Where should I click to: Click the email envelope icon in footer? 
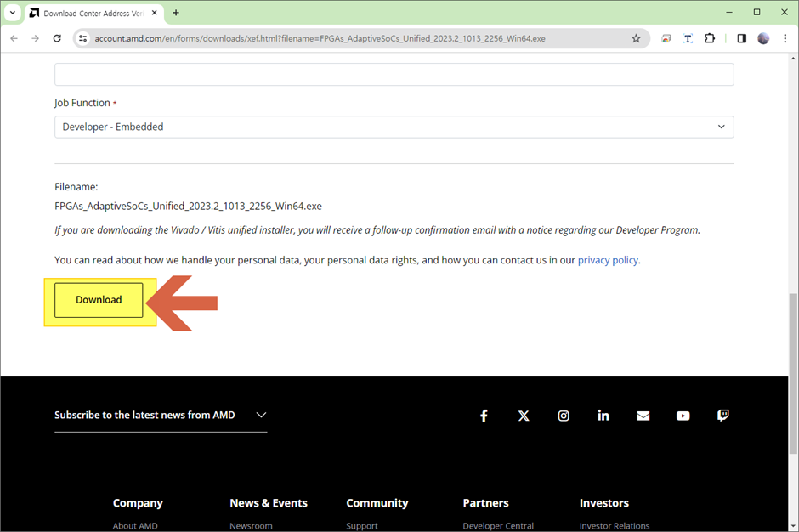643,416
